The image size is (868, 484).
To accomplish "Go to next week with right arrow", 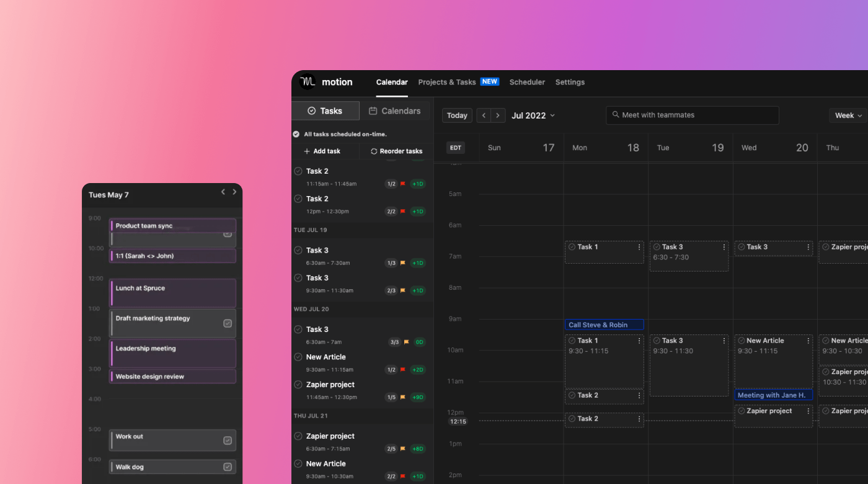I will (498, 115).
